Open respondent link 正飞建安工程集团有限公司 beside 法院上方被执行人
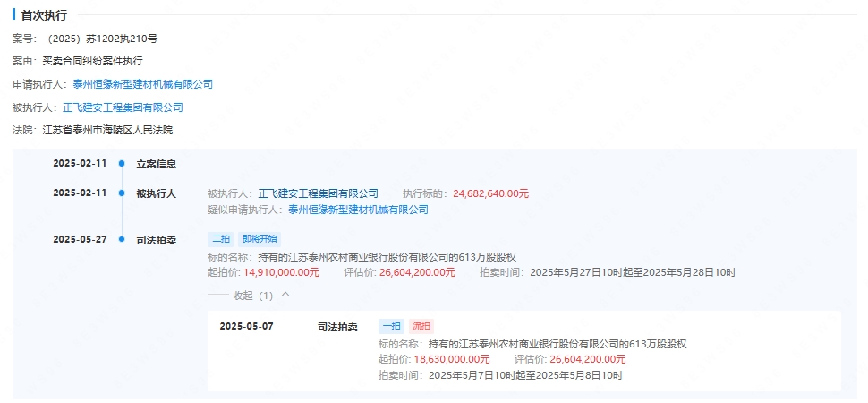This screenshot has width=868, height=403. pos(123,107)
